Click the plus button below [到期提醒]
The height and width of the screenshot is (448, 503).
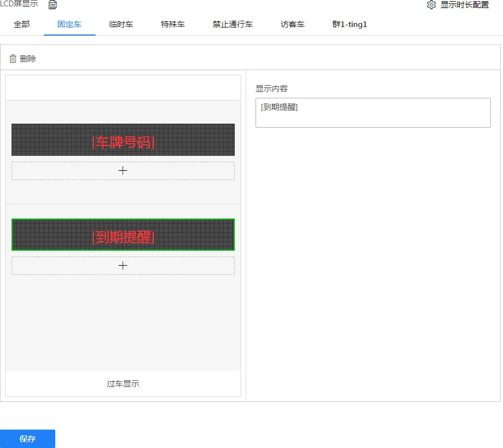point(123,266)
